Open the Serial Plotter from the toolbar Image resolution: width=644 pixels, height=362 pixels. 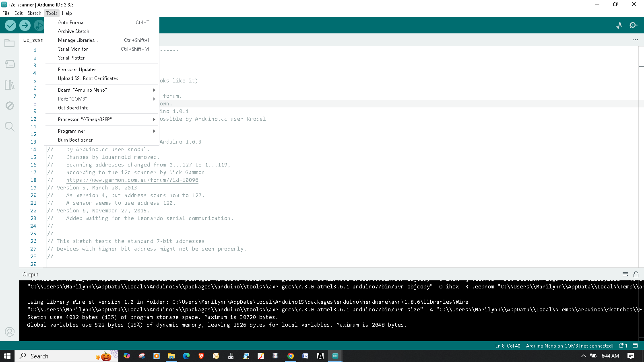tap(619, 25)
